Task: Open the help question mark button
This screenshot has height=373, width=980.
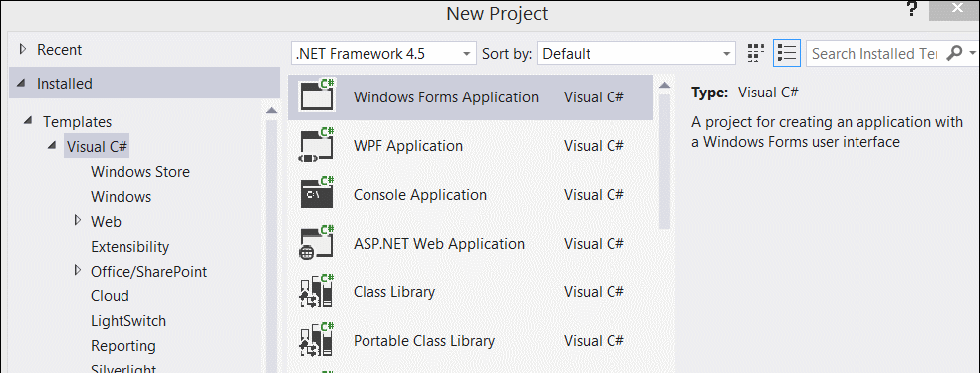Action: click(912, 9)
